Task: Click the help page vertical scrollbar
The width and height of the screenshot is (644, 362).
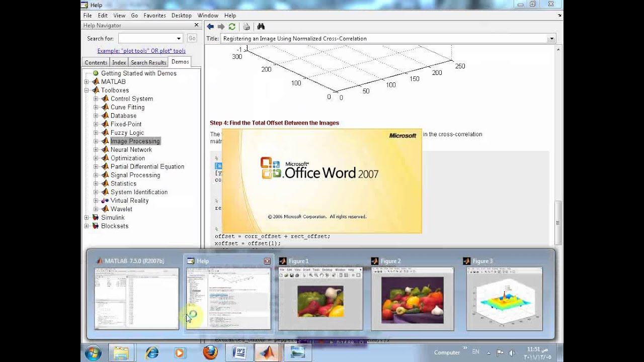Action: tap(557, 223)
